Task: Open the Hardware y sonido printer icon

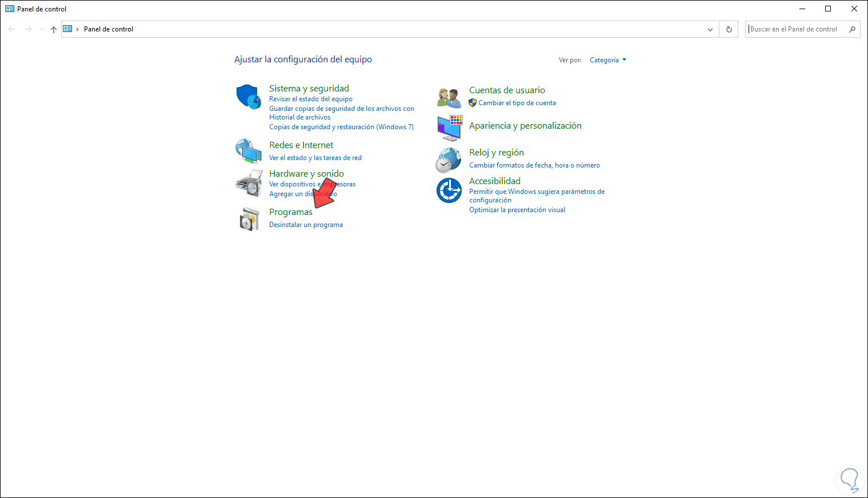Action: [249, 183]
